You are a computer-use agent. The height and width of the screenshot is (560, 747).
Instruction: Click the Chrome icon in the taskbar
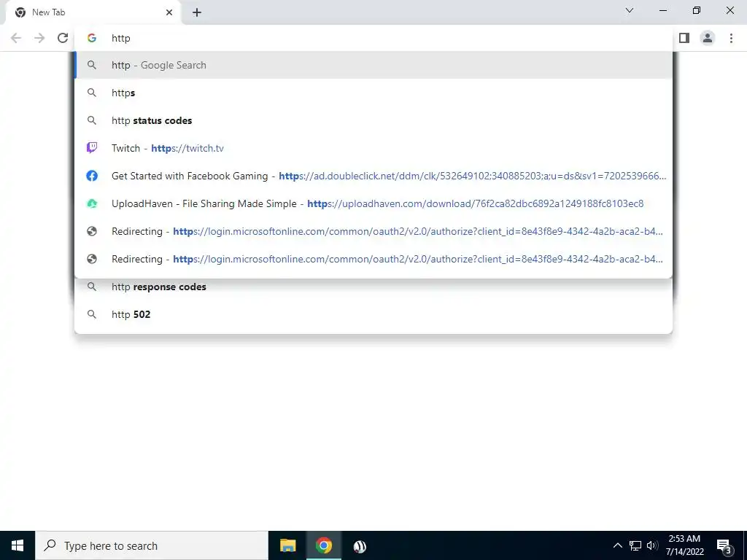[323, 545]
